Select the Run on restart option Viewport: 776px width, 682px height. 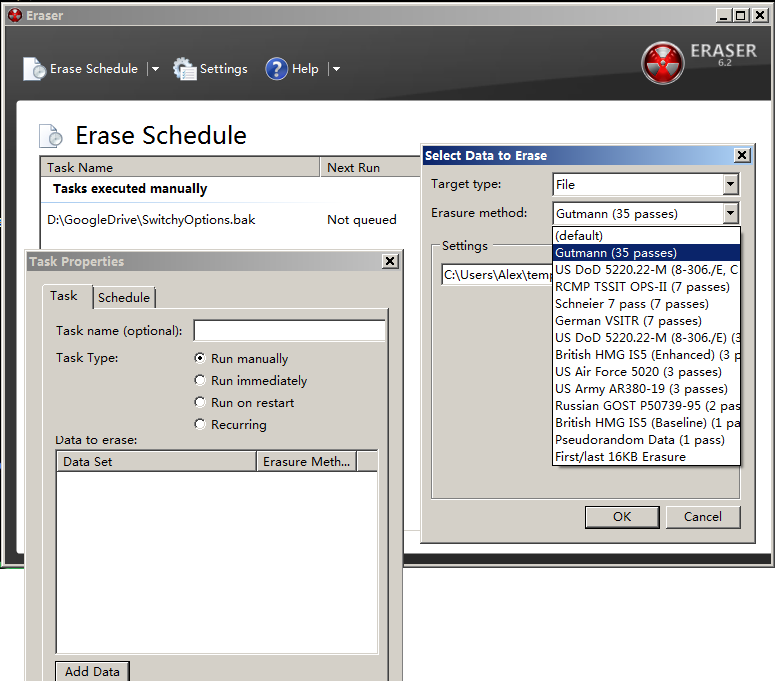tap(200, 402)
